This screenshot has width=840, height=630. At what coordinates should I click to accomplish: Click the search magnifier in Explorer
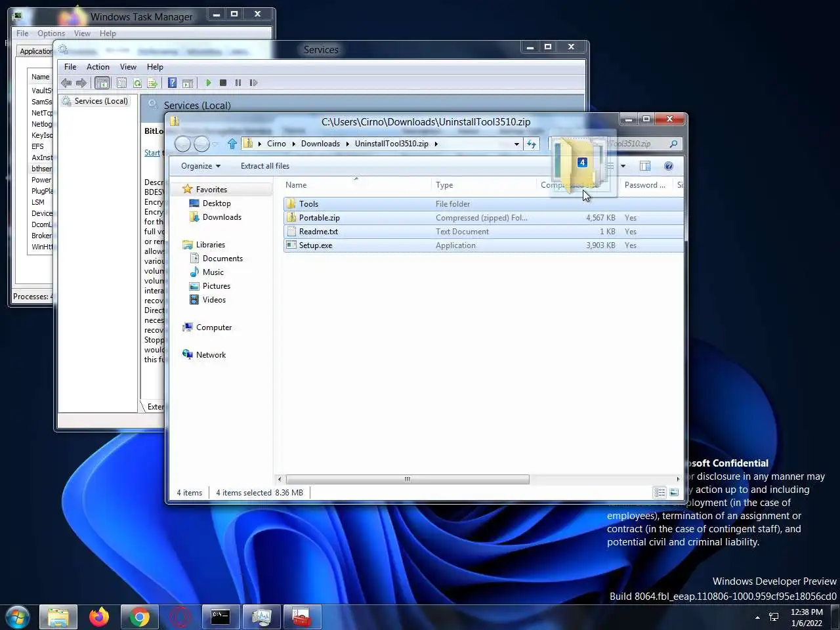point(673,144)
